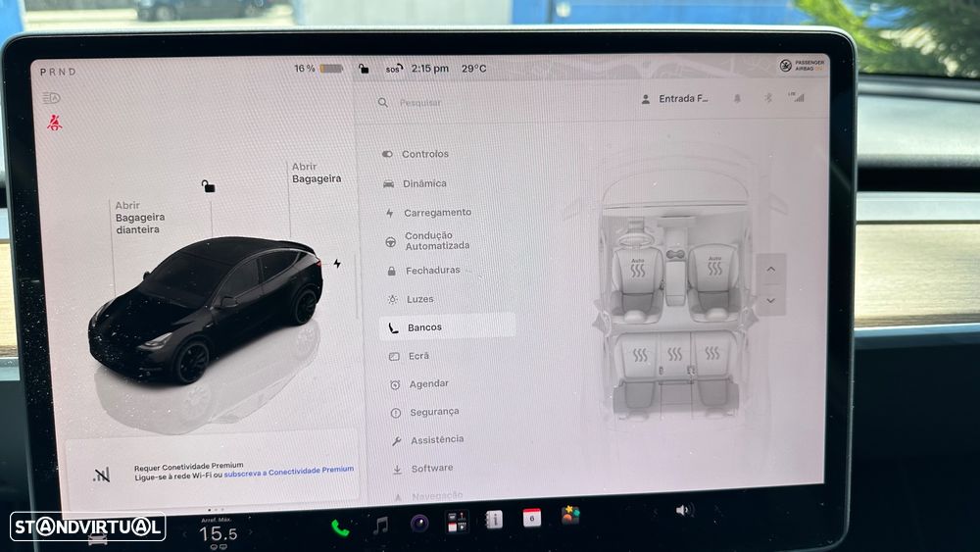Open the Calendar app in the dock
The image size is (980, 552).
pyautogui.click(x=532, y=518)
